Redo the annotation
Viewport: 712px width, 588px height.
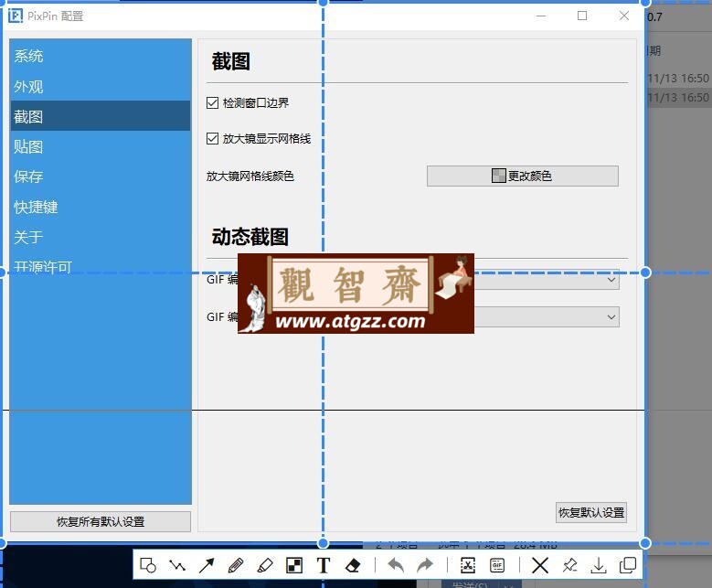(x=425, y=566)
